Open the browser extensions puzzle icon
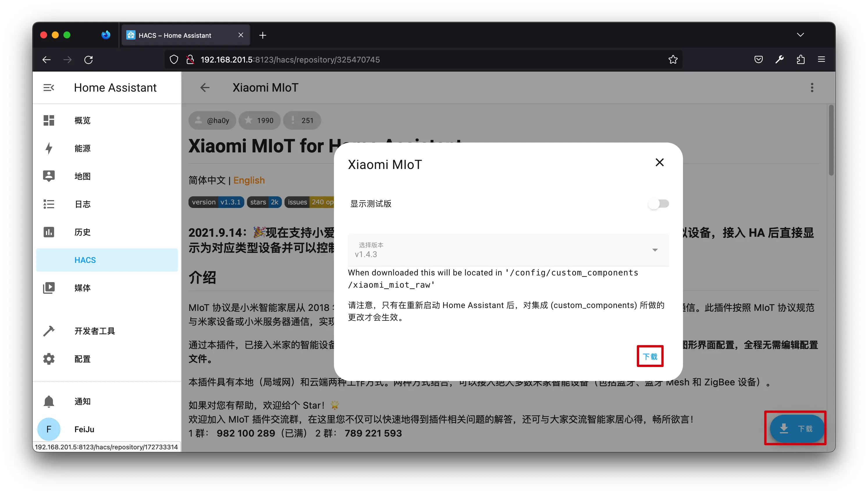This screenshot has height=495, width=868. (800, 60)
